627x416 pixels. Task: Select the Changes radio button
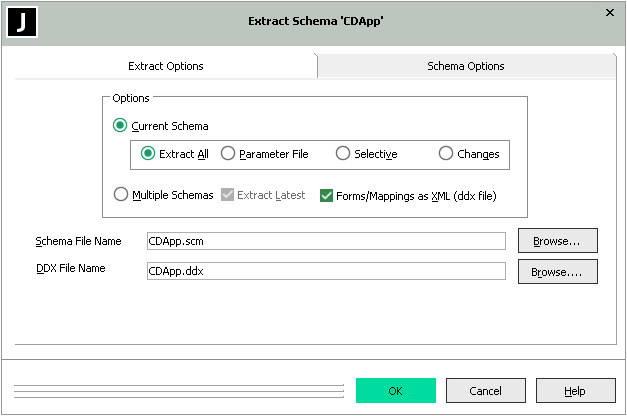(446, 154)
